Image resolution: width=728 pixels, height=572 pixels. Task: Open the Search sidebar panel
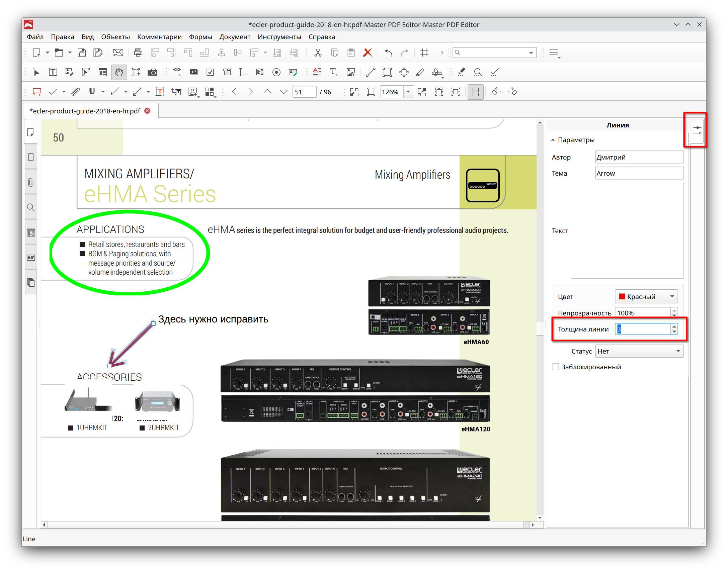coord(31,208)
